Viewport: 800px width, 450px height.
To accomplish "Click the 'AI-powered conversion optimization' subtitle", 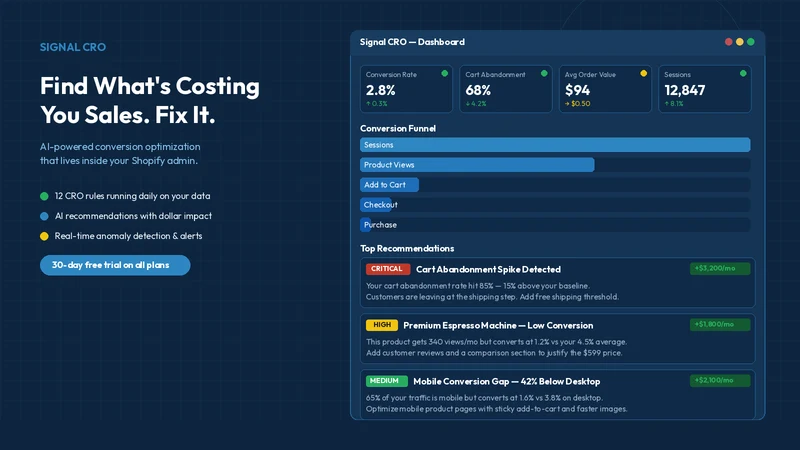I will coord(120,154).
